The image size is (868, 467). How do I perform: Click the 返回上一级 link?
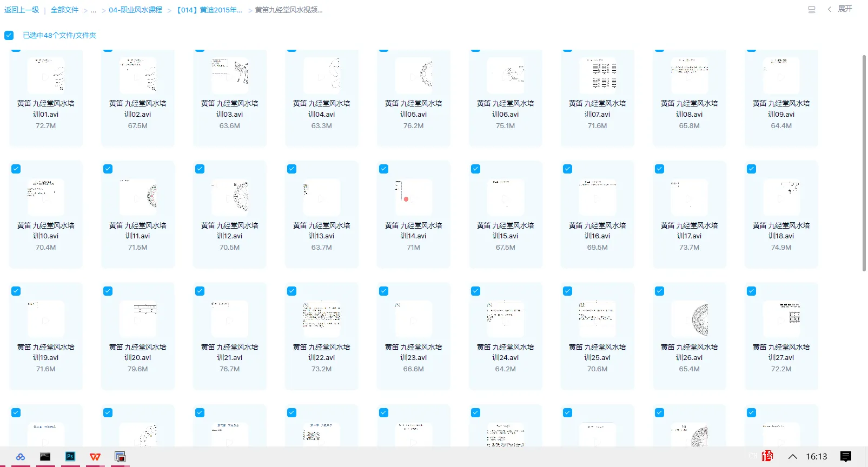coord(22,10)
